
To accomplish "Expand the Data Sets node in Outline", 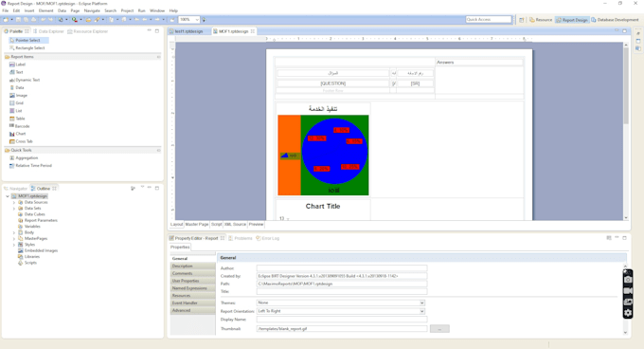I will click(x=14, y=209).
